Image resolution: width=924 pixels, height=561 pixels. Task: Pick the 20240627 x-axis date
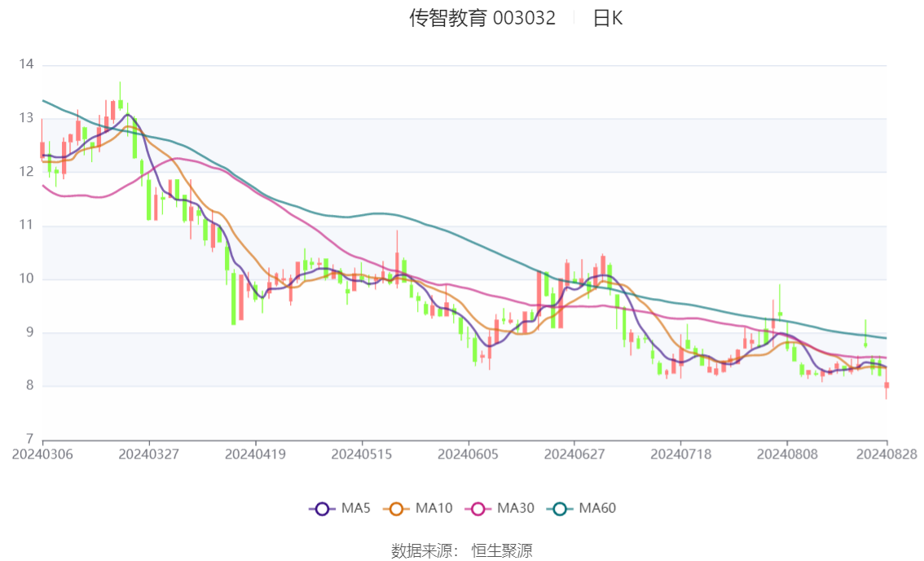[x=574, y=454]
